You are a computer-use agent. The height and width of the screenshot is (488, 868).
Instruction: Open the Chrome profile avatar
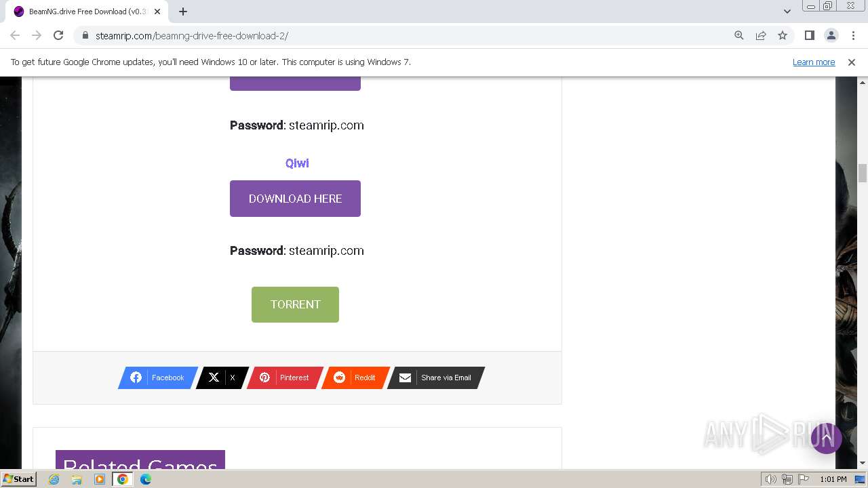(831, 35)
